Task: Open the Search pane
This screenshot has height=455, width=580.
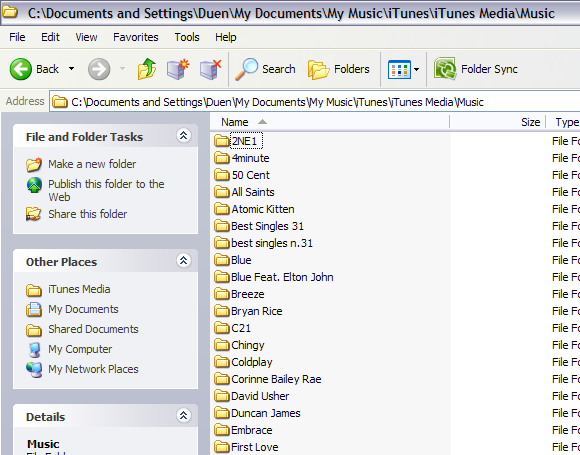Action: click(265, 69)
